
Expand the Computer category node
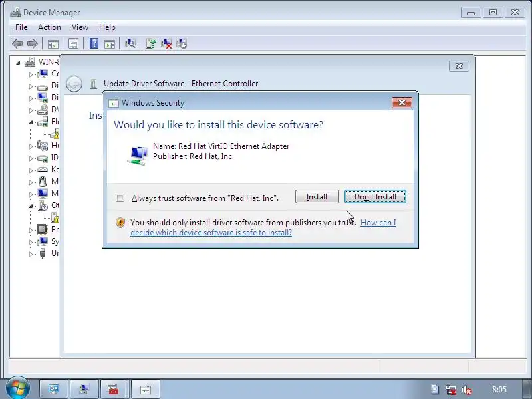pyautogui.click(x=31, y=74)
